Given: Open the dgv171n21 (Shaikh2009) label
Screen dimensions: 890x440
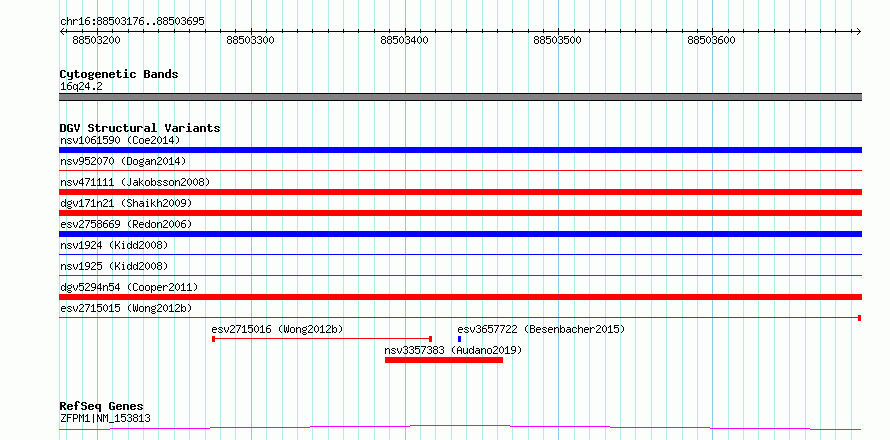Looking at the screenshot, I should (125, 203).
